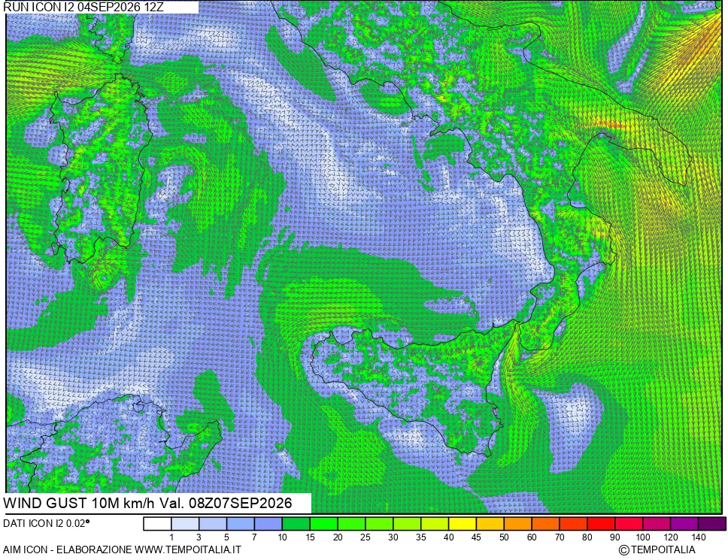The width and height of the screenshot is (728, 560).
Task: Pick the red-orange swatch between 70 and 80
Action: point(573,524)
